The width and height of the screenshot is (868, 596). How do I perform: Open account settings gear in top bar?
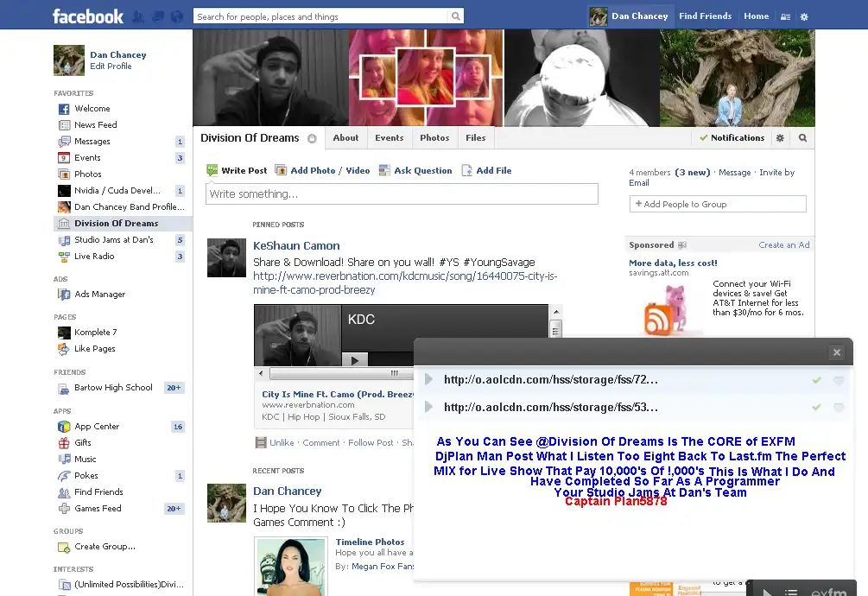804,16
